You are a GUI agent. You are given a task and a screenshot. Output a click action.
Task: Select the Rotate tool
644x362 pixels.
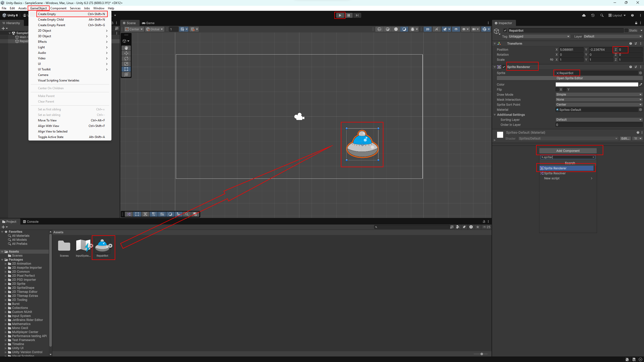click(x=126, y=59)
